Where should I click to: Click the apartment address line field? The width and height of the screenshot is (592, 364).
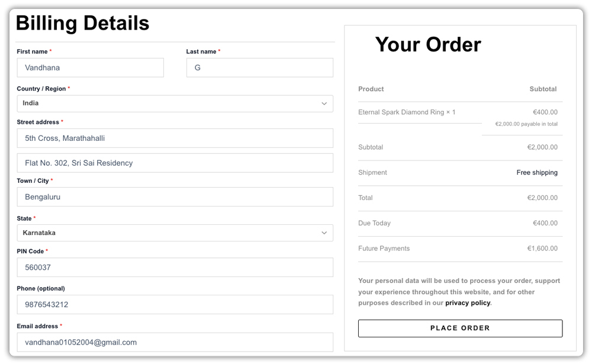tap(175, 163)
